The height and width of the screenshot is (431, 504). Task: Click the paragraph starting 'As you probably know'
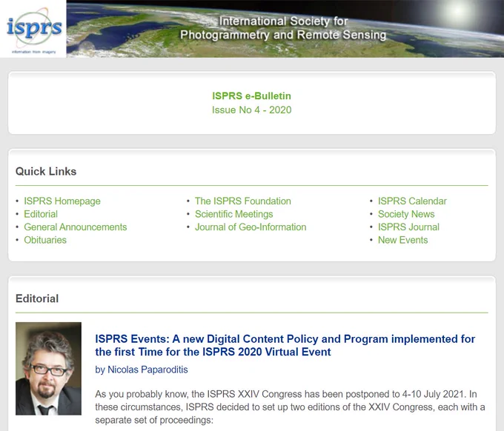tap(290, 407)
